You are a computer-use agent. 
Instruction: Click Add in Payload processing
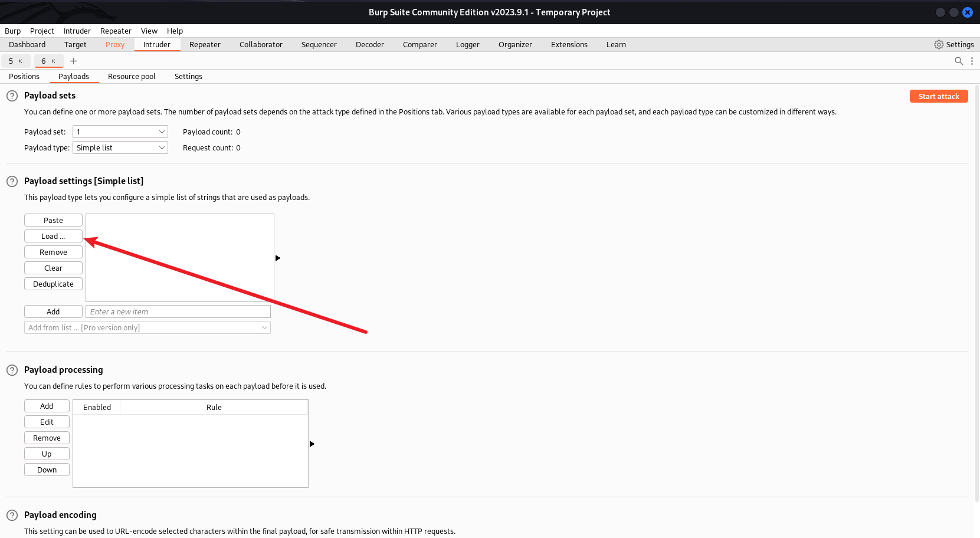click(47, 406)
